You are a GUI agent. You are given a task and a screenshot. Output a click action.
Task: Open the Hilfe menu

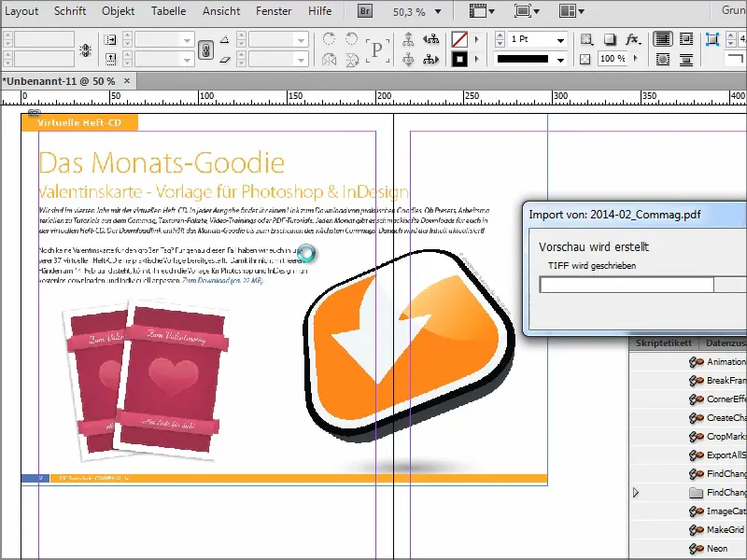click(x=319, y=11)
